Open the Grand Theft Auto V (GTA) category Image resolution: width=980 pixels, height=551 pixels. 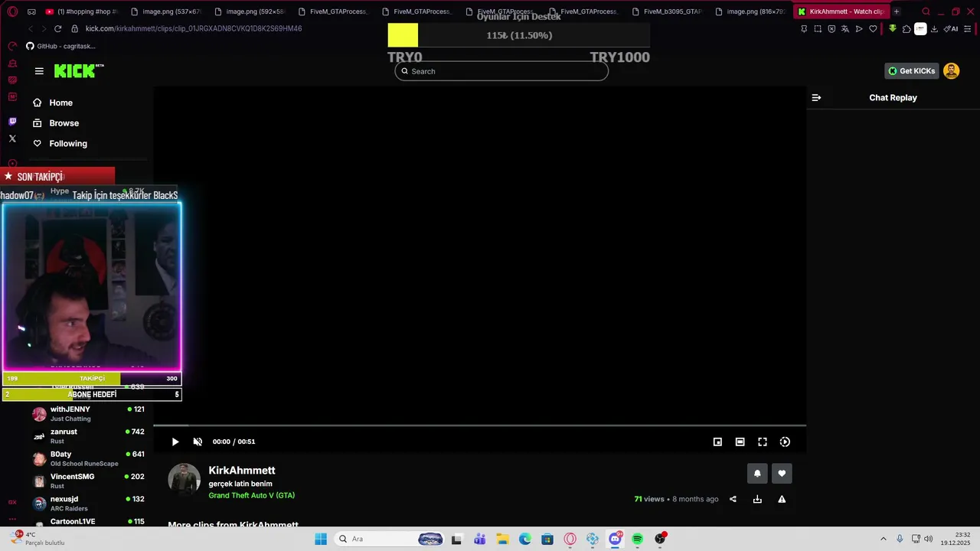[x=252, y=495]
